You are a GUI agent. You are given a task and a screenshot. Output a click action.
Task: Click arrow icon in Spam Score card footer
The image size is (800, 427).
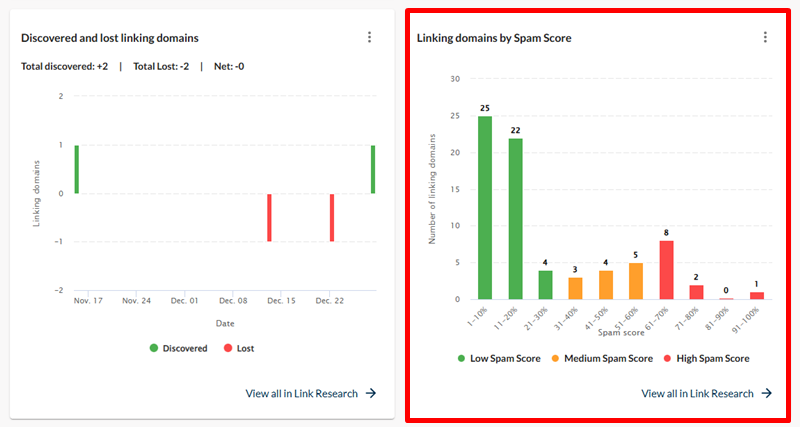[767, 393]
